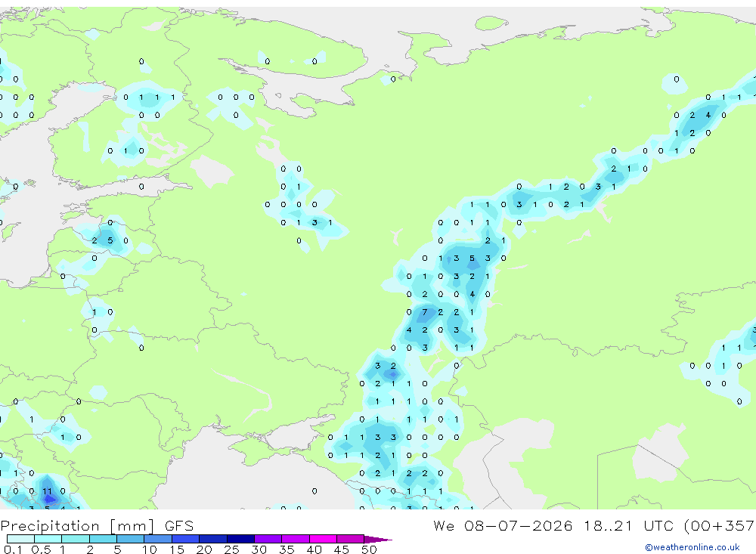The height and width of the screenshot is (554, 756).
Task: Select legend swatch between 20 and 25
Action: click(x=212, y=539)
